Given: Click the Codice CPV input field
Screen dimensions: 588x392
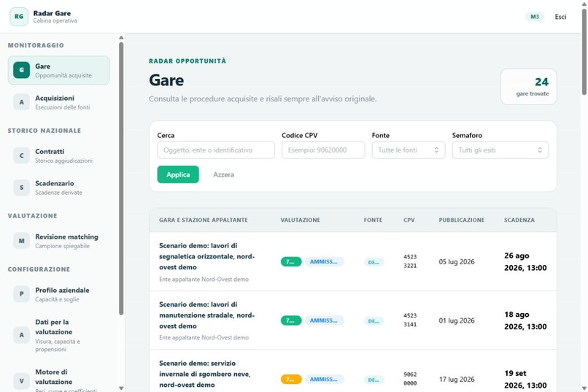Looking at the screenshot, I should coord(323,150).
